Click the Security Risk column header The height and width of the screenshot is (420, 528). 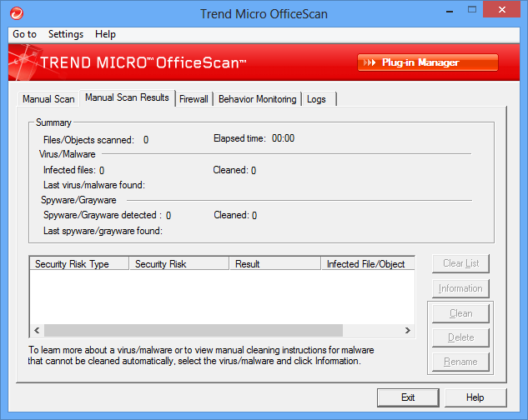coord(179,264)
